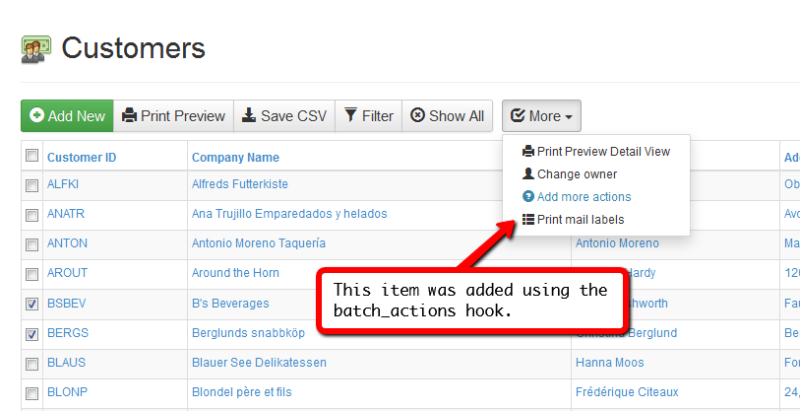Screen dimensions: 800x411
Task: Click the Save CSV button
Action: point(284,116)
